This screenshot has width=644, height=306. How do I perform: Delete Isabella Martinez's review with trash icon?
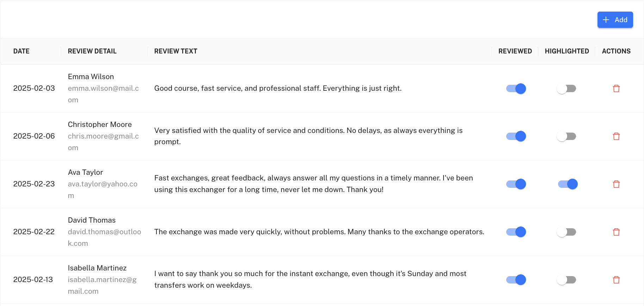pyautogui.click(x=616, y=280)
